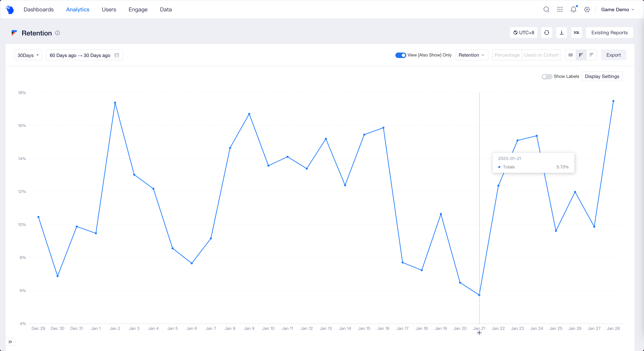The image size is (644, 351).
Task: Click the '18%' y-axis label
Action: pos(22,93)
